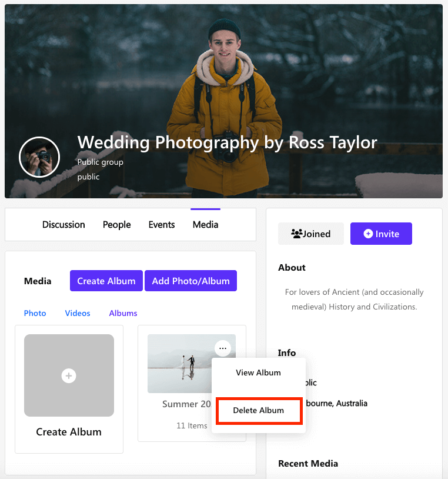The height and width of the screenshot is (479, 448).
Task: Open the album three-dot options menu
Action: point(222,348)
